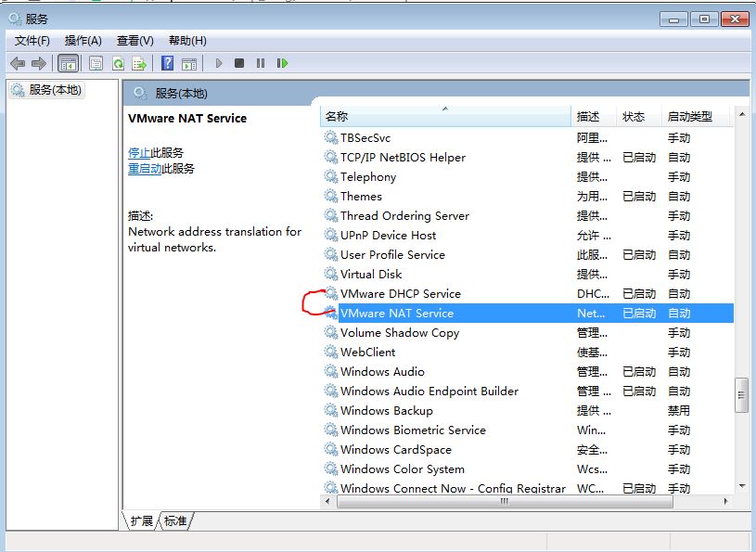Select the TCP/IP NetBIOS Helper row

pos(527,158)
